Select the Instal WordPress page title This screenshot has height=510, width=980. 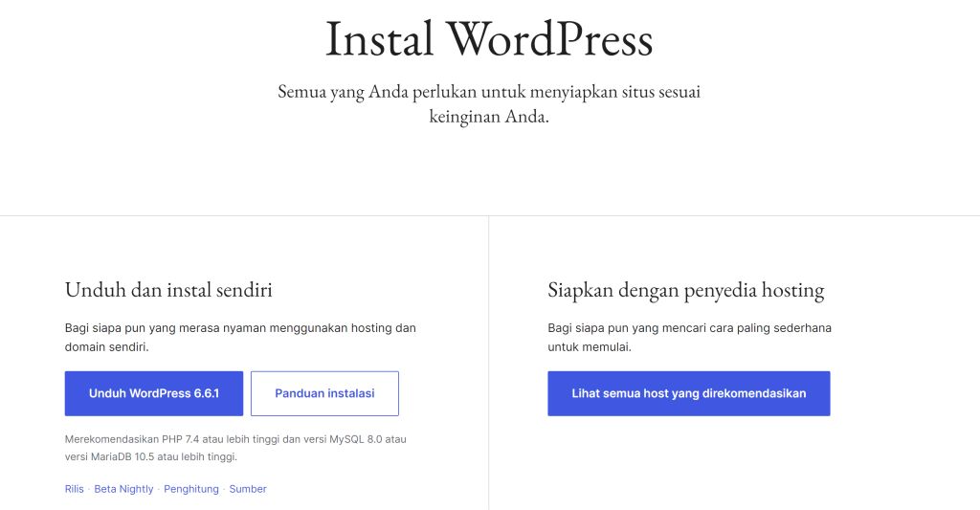(x=489, y=38)
